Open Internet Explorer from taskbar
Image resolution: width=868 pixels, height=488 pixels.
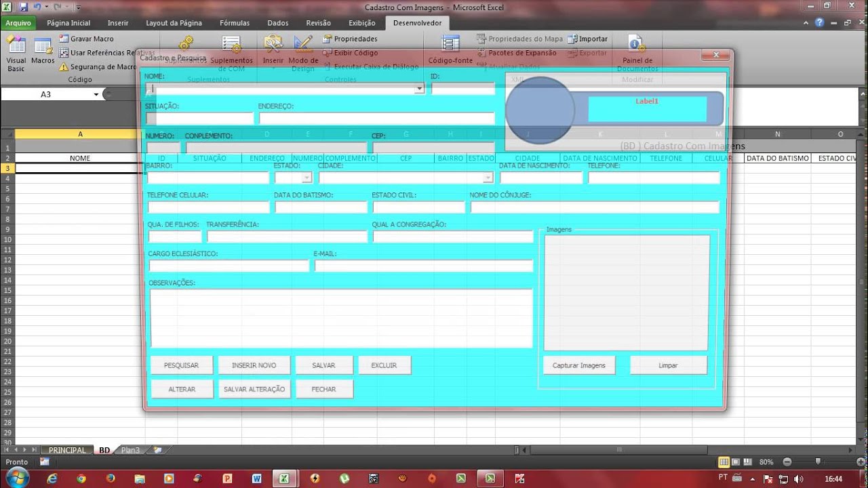tap(52, 478)
